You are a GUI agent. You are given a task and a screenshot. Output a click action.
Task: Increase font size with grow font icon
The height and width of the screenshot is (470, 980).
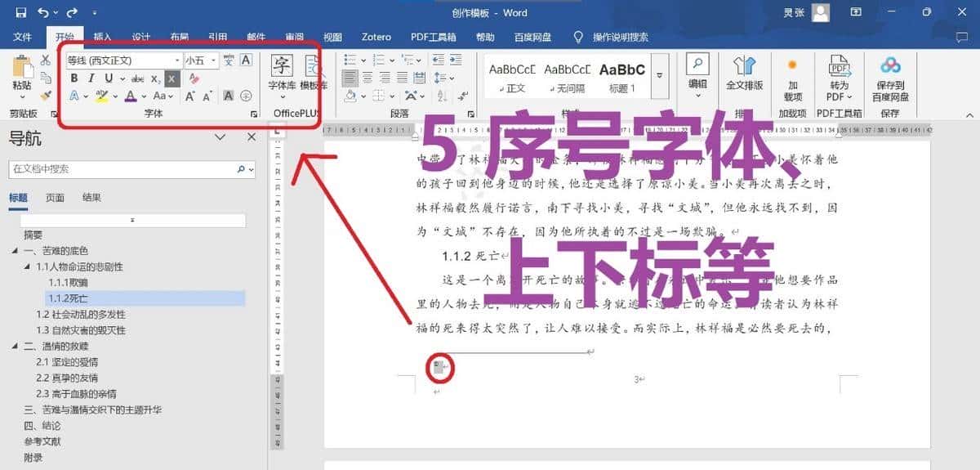(189, 96)
